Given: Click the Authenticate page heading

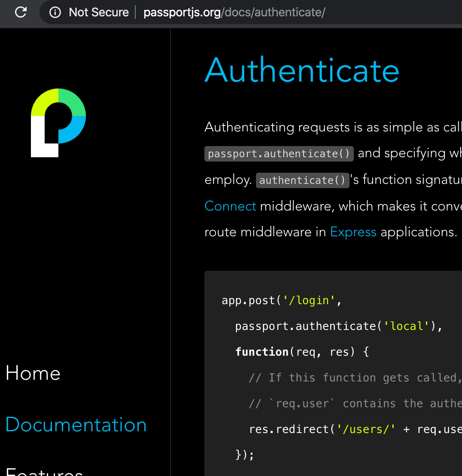Looking at the screenshot, I should [x=301, y=70].
